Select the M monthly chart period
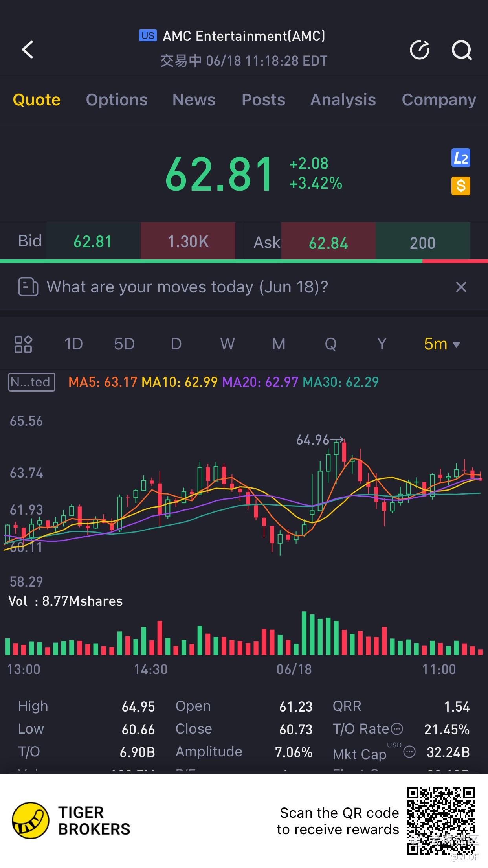The image size is (488, 868). [x=279, y=344]
